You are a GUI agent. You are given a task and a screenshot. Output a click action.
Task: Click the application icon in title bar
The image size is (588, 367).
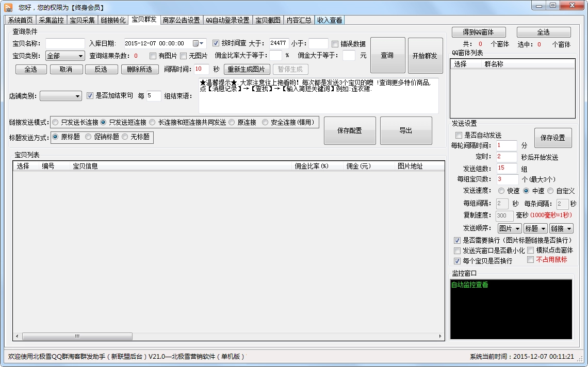pos(7,6)
